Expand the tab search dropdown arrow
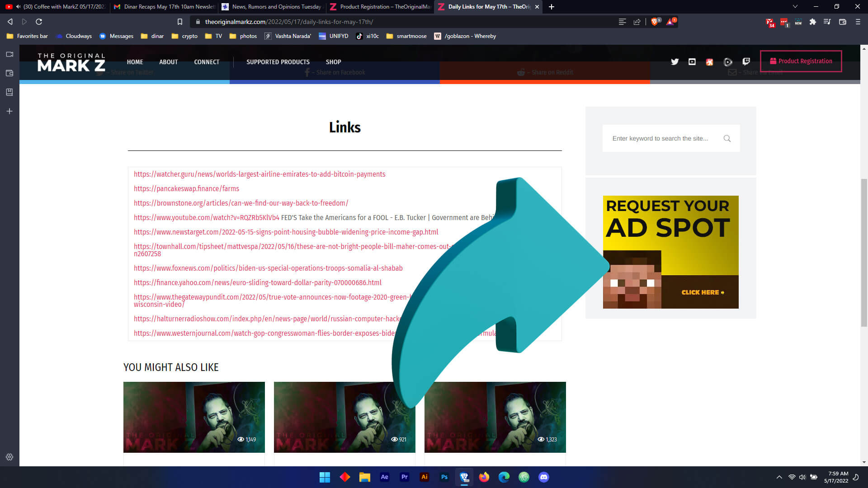Image resolution: width=868 pixels, height=488 pixels. coord(795,7)
